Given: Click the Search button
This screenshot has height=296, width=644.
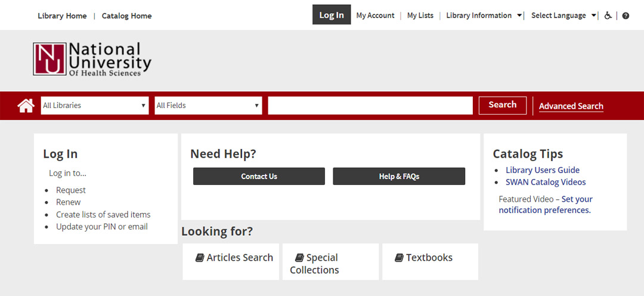Looking at the screenshot, I should pos(502,105).
